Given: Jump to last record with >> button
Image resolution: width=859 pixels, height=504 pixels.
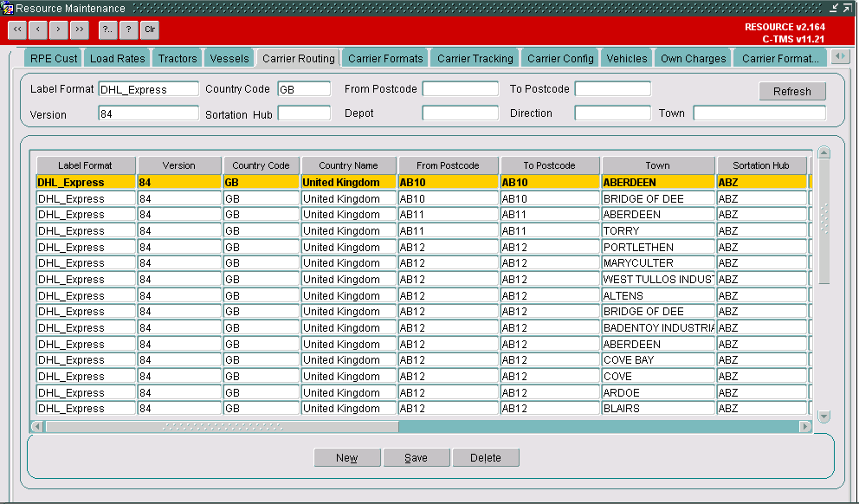Looking at the screenshot, I should [x=80, y=29].
